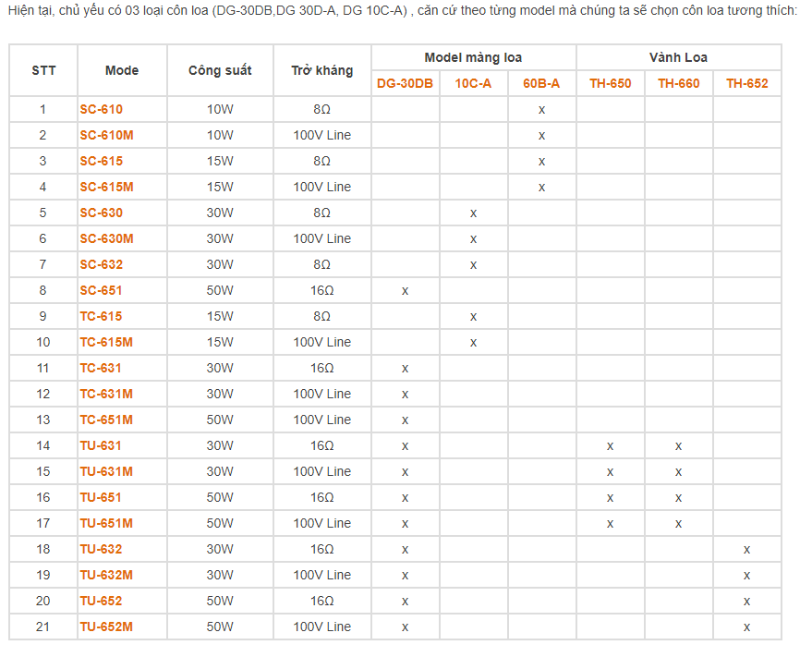Click 16Ω cell in TC-631 row
812x645 pixels.
point(322,369)
